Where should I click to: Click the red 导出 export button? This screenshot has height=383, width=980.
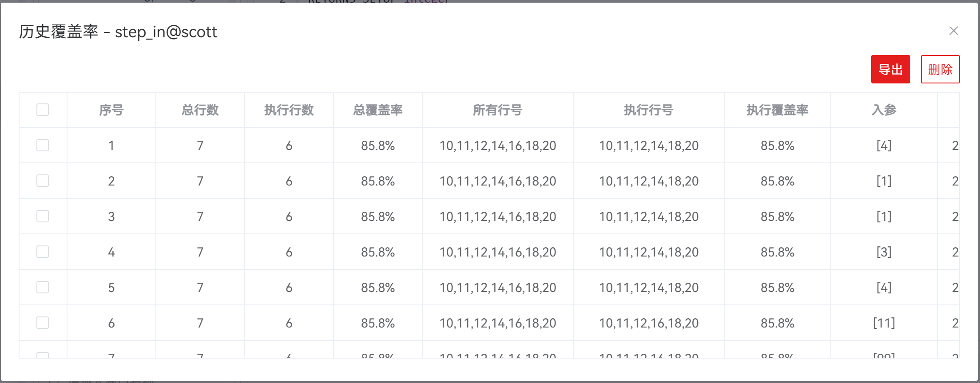coord(890,69)
